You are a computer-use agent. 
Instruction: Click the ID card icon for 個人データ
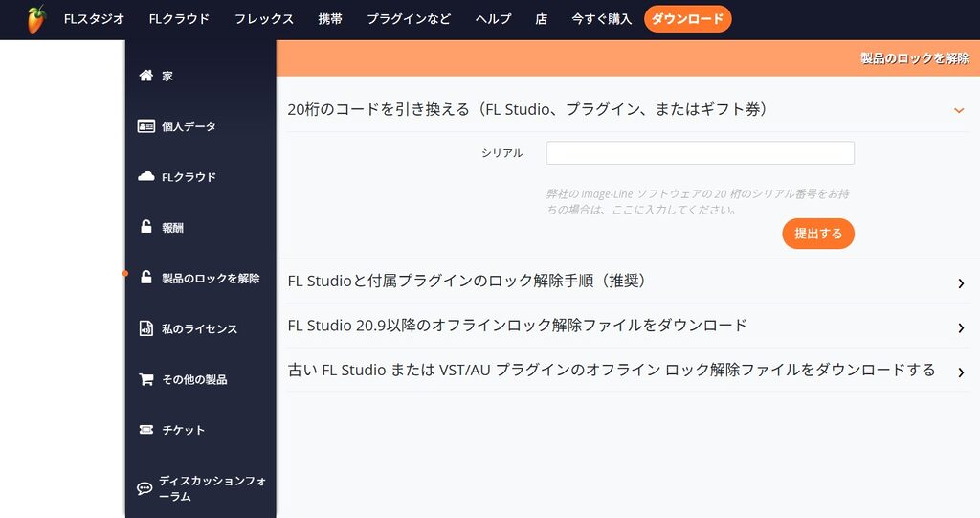pos(146,126)
